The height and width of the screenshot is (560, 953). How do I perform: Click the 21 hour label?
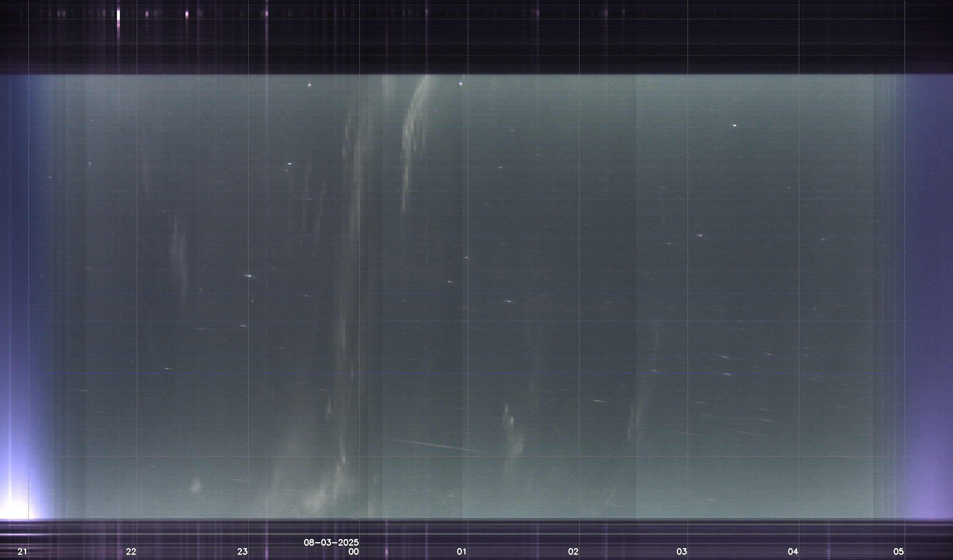pos(22,552)
